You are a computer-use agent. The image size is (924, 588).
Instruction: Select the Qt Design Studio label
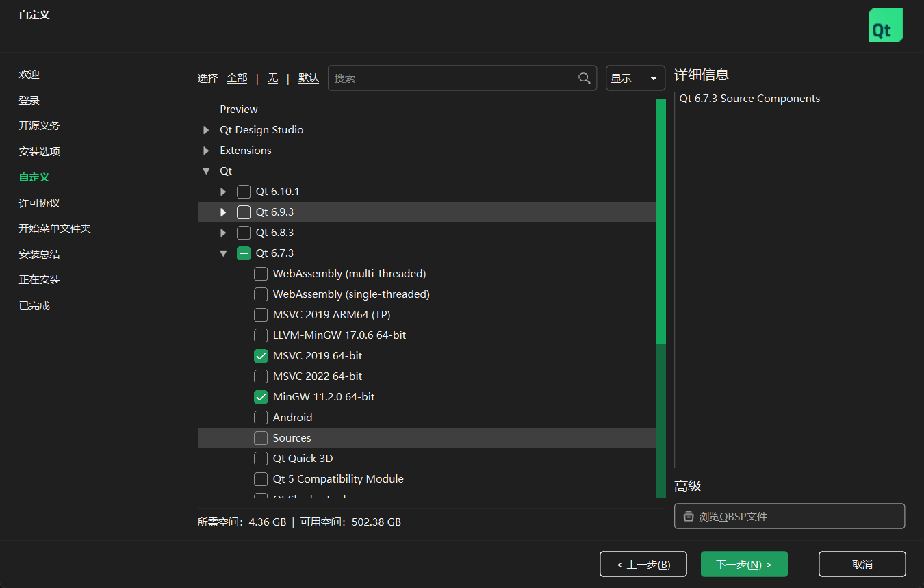click(261, 130)
